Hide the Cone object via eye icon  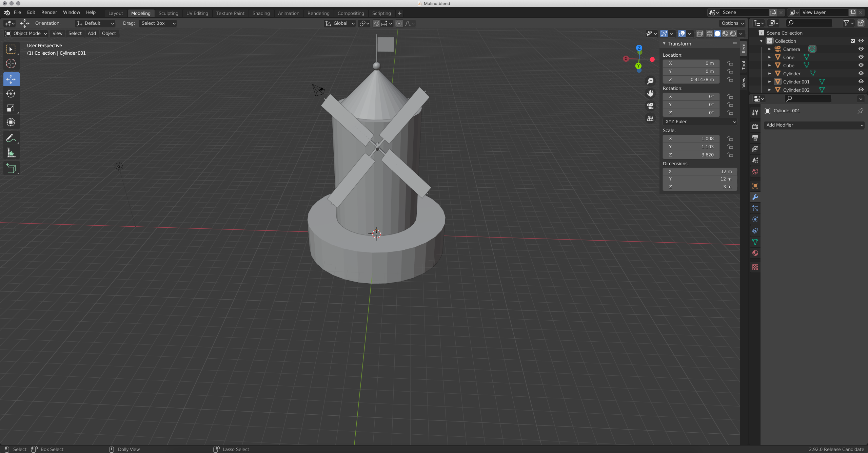(861, 57)
